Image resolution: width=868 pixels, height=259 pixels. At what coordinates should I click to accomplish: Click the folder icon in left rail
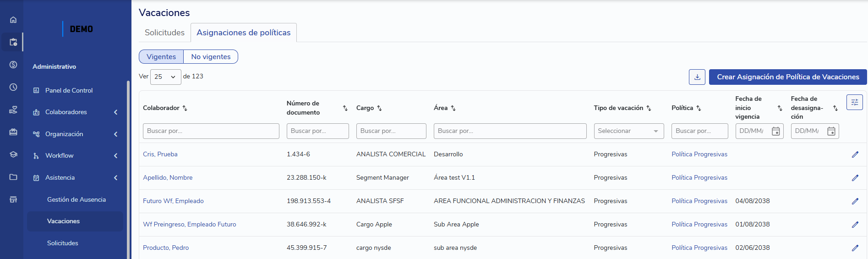(x=13, y=177)
